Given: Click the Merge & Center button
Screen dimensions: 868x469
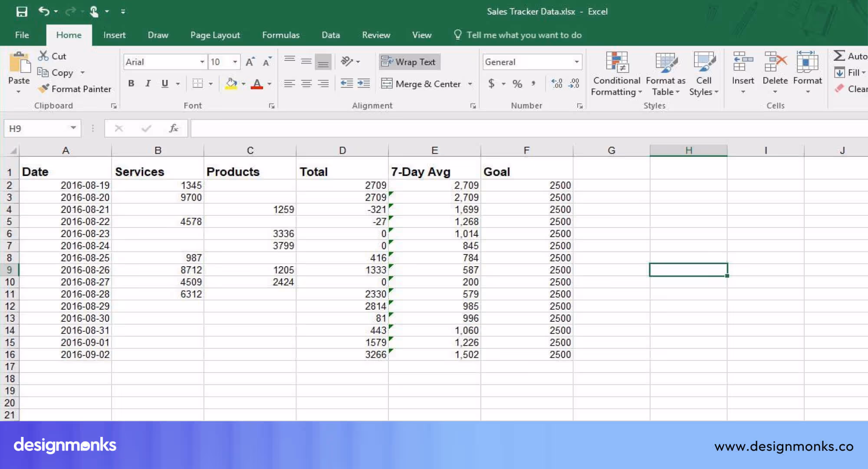Looking at the screenshot, I should click(421, 83).
